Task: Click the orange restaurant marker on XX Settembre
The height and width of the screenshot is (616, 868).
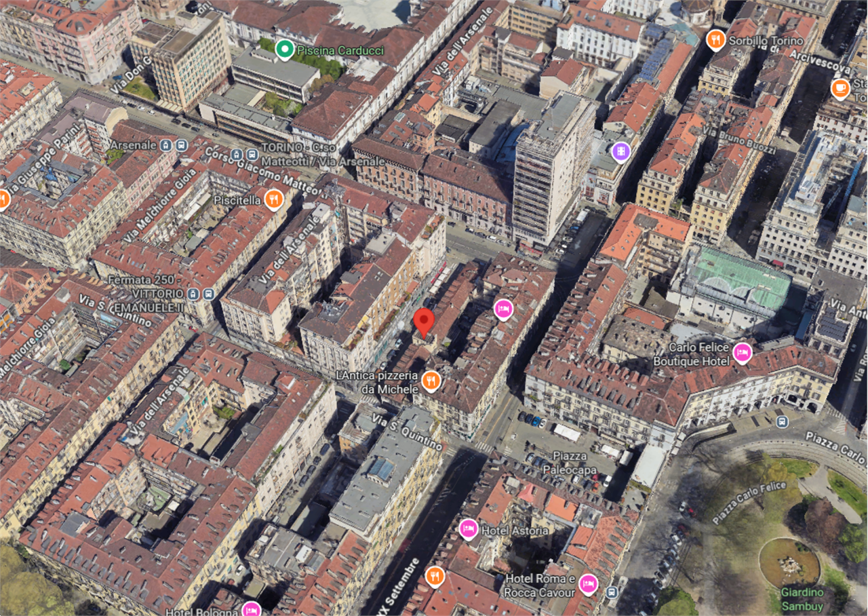Action: point(435,577)
